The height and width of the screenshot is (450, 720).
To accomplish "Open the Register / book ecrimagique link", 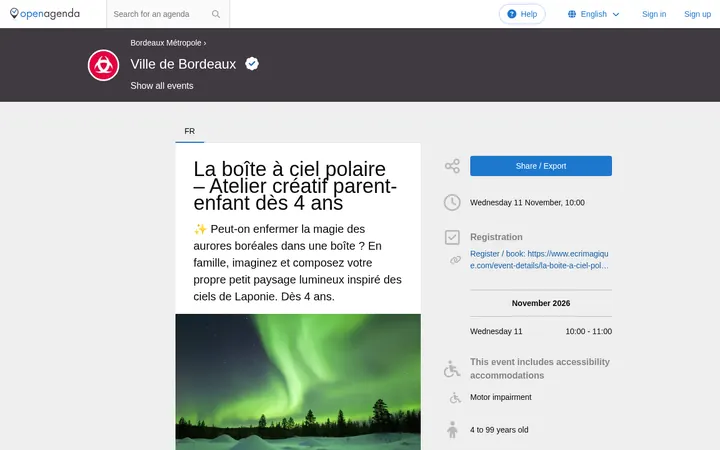I will click(x=539, y=259).
